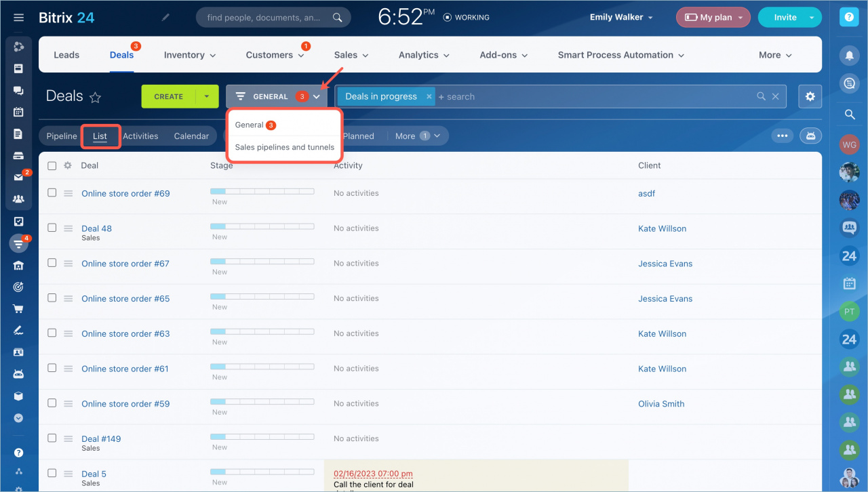
Task: Switch to Pipeline view
Action: pyautogui.click(x=62, y=136)
